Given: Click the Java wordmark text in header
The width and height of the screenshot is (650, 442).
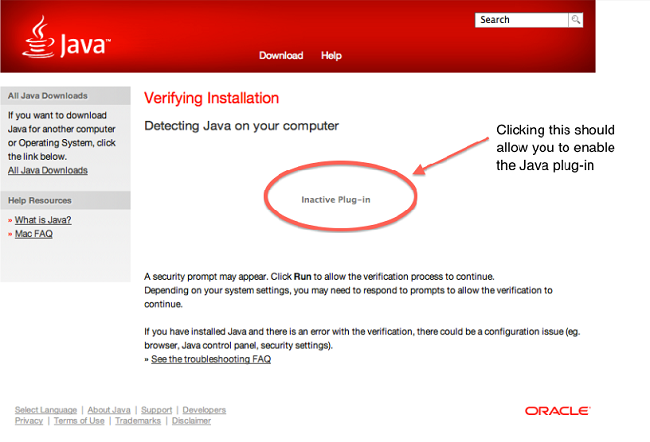Looking at the screenshot, I should (x=85, y=45).
